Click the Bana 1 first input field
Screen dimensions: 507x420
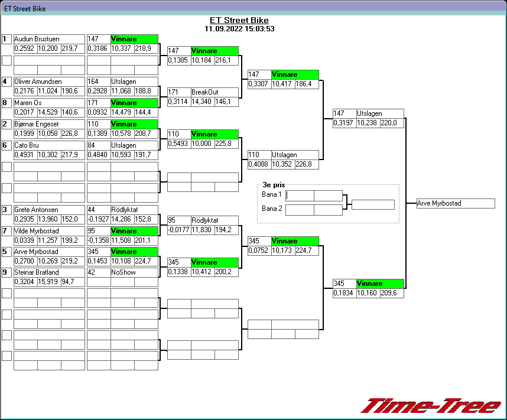[x=300, y=196]
